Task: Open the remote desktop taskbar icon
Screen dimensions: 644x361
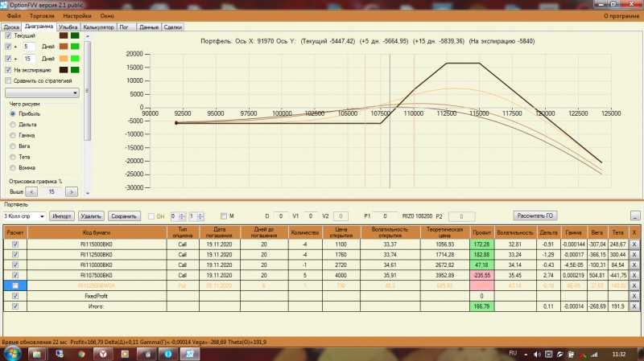Action: pyautogui.click(x=60, y=354)
